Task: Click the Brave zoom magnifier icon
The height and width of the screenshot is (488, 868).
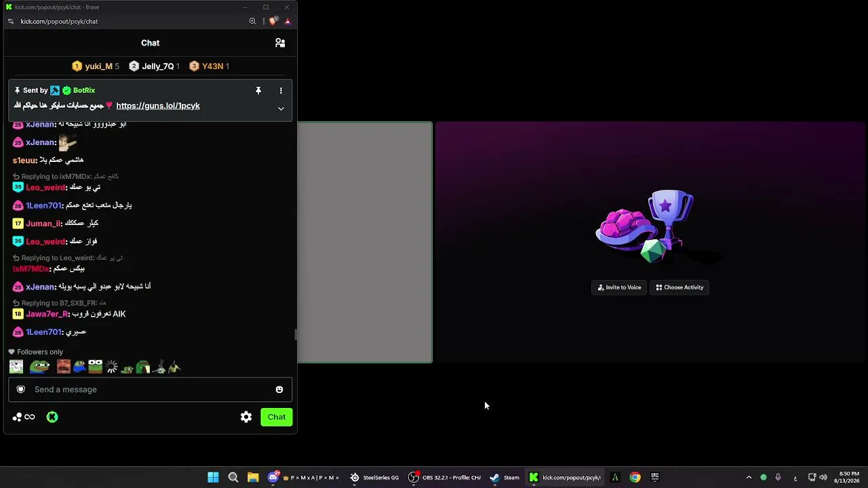Action: tap(252, 21)
